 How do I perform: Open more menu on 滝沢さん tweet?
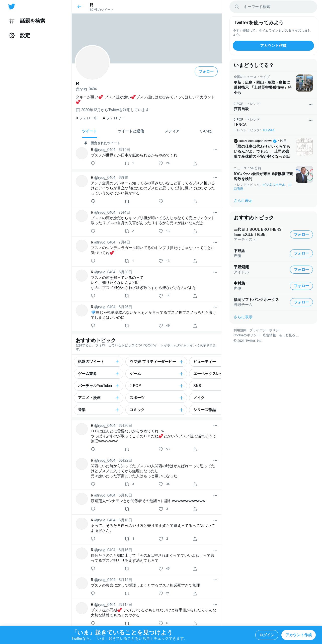(x=215, y=520)
